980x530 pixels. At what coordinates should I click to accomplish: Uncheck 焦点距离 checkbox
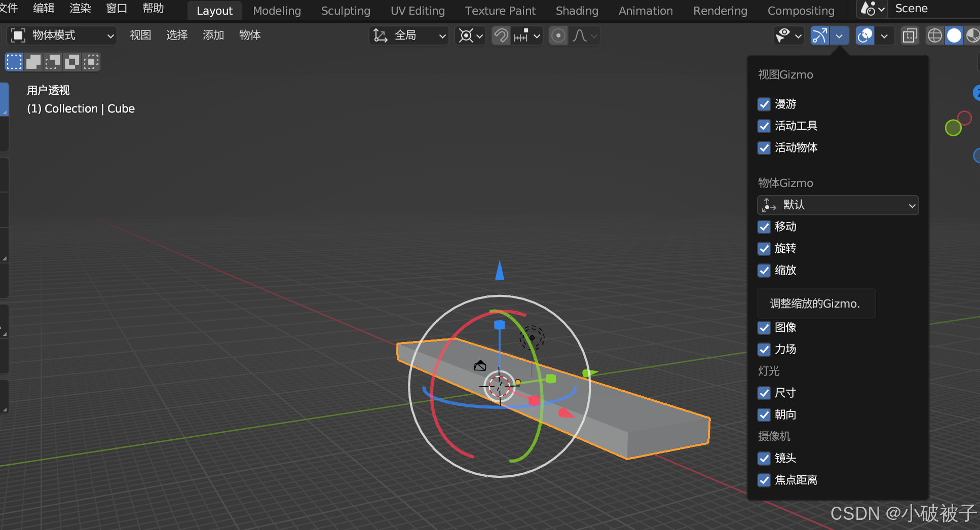click(764, 480)
